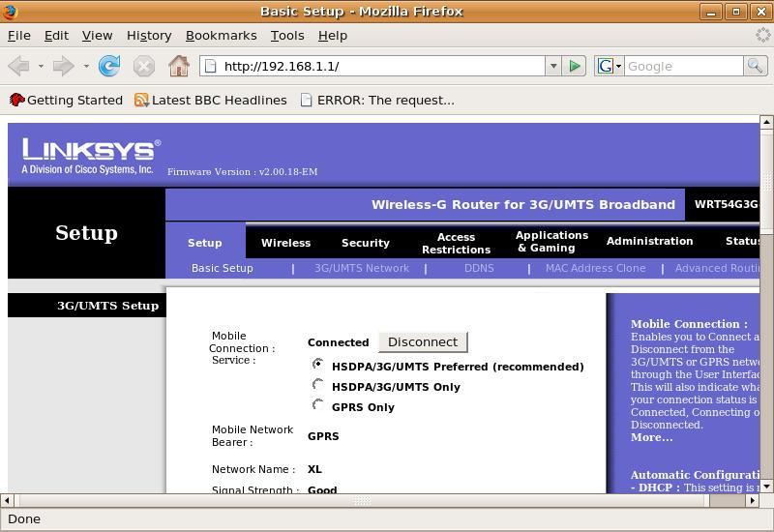
Task: Click the Disconnect button
Action: (422, 341)
